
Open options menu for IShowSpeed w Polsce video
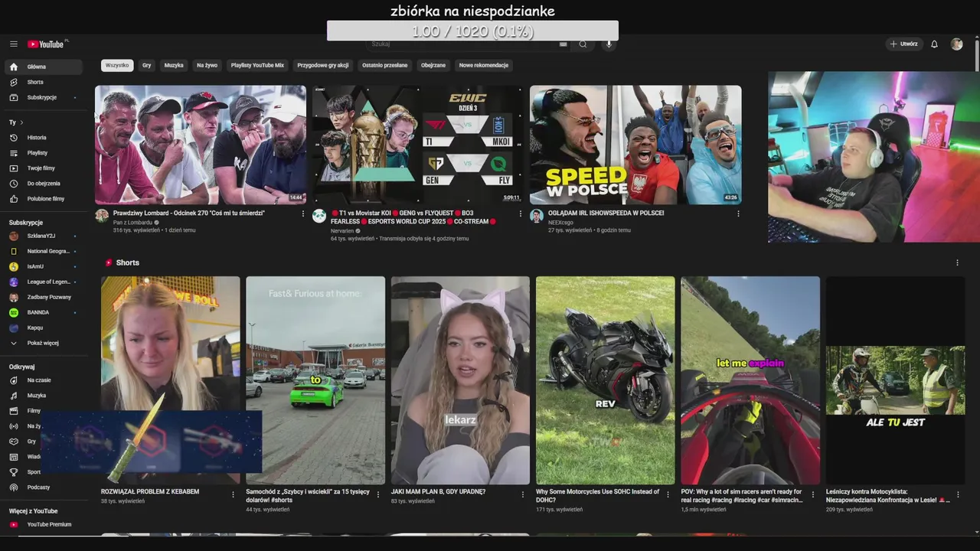(738, 214)
